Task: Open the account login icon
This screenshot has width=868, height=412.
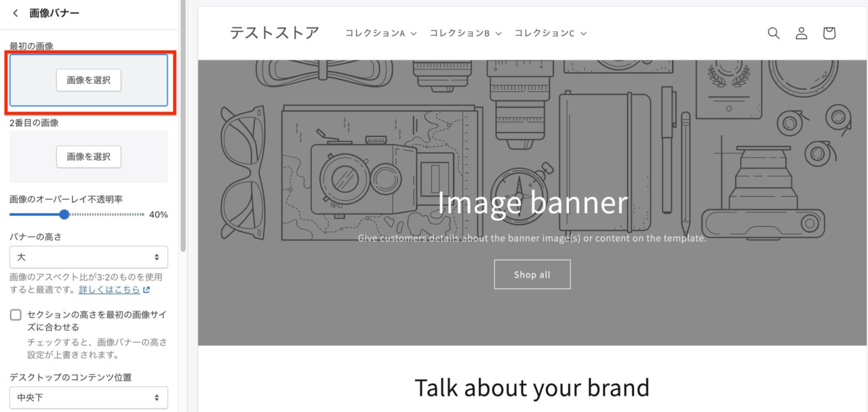Action: click(x=802, y=33)
